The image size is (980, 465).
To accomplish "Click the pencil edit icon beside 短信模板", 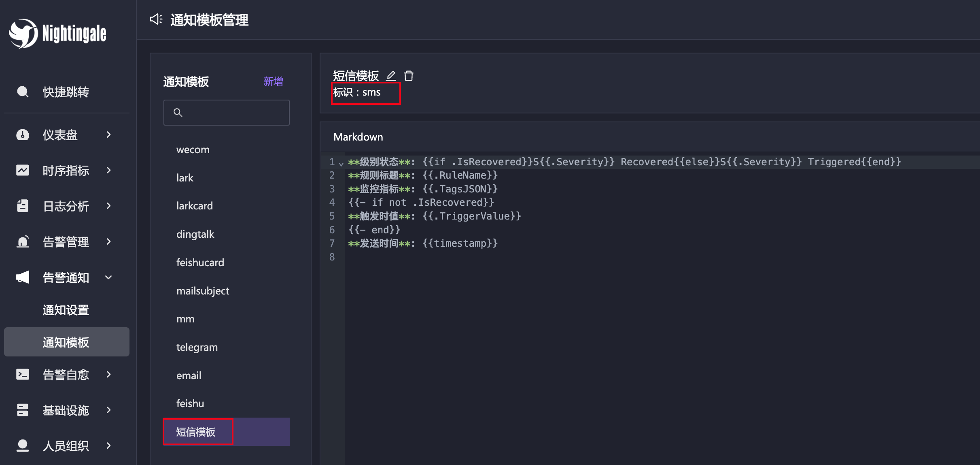I will pos(391,76).
